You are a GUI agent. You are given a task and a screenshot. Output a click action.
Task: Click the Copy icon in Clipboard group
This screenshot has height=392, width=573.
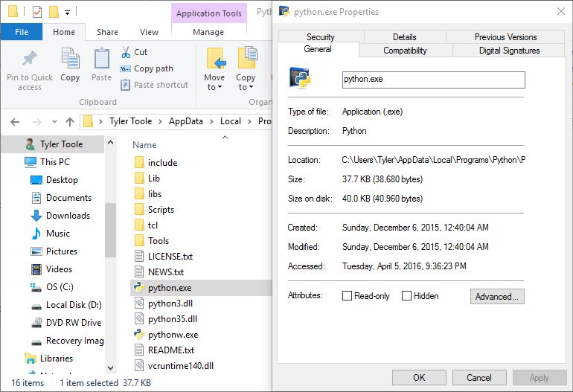coord(70,59)
